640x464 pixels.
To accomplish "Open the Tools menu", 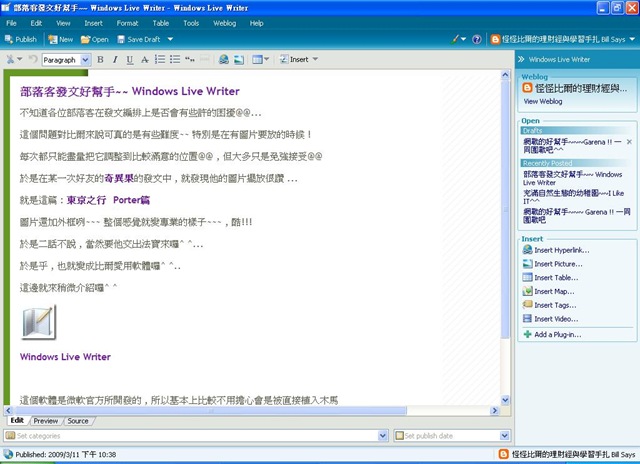I will point(191,23).
